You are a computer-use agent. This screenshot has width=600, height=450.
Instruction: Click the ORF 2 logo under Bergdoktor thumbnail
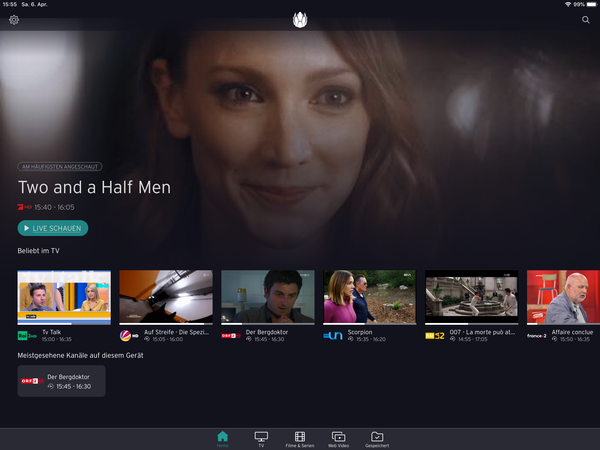click(231, 336)
